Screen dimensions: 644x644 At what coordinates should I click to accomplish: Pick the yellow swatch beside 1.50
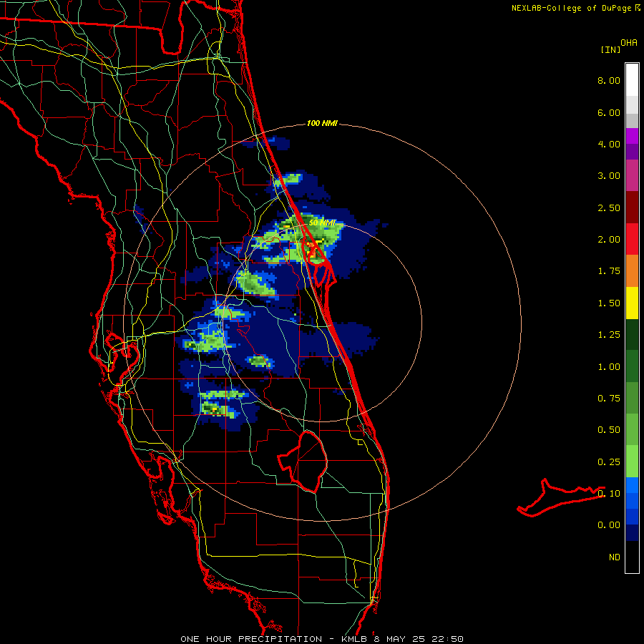[x=632, y=303]
